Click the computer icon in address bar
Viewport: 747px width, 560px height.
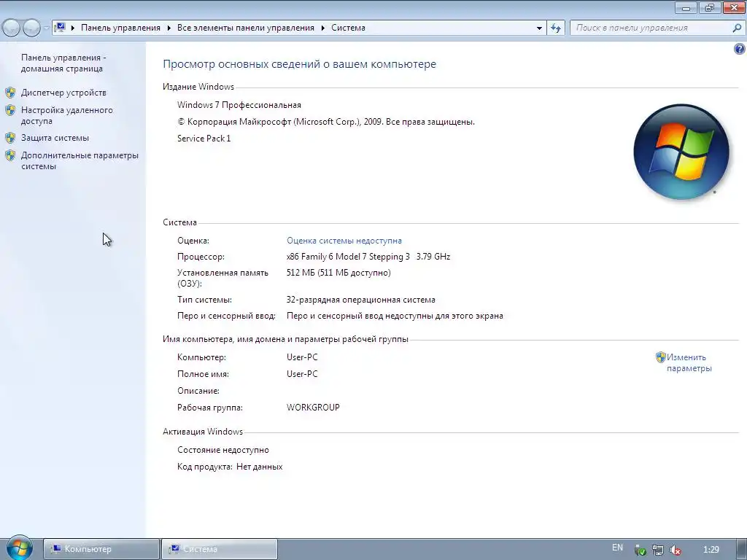pos(60,27)
